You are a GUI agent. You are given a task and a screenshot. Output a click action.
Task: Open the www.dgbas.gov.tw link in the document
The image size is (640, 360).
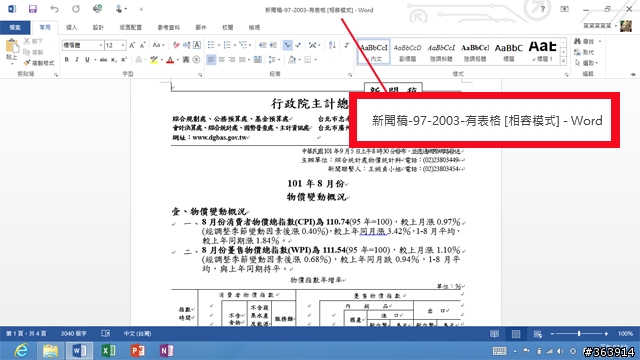point(220,138)
